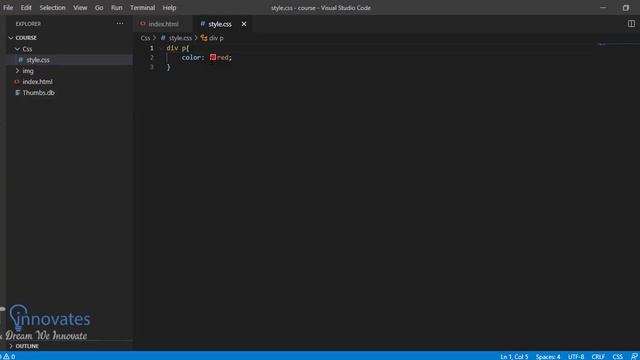Click Spaces: 4 indentation status

[548, 356]
